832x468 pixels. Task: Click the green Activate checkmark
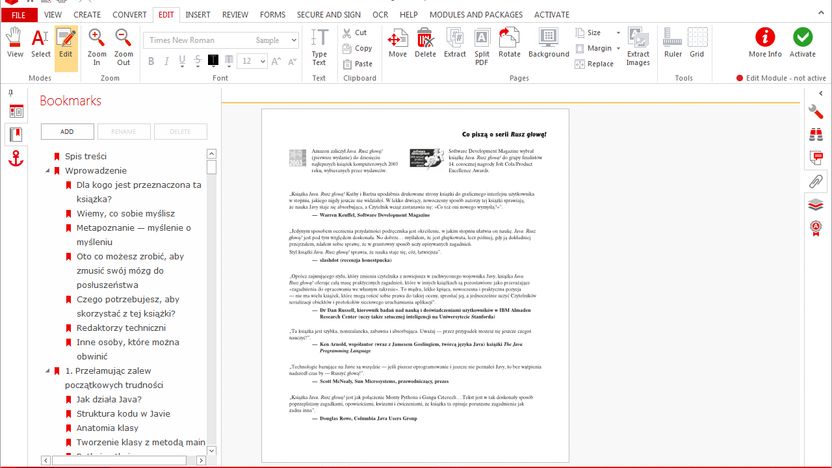[x=802, y=42]
